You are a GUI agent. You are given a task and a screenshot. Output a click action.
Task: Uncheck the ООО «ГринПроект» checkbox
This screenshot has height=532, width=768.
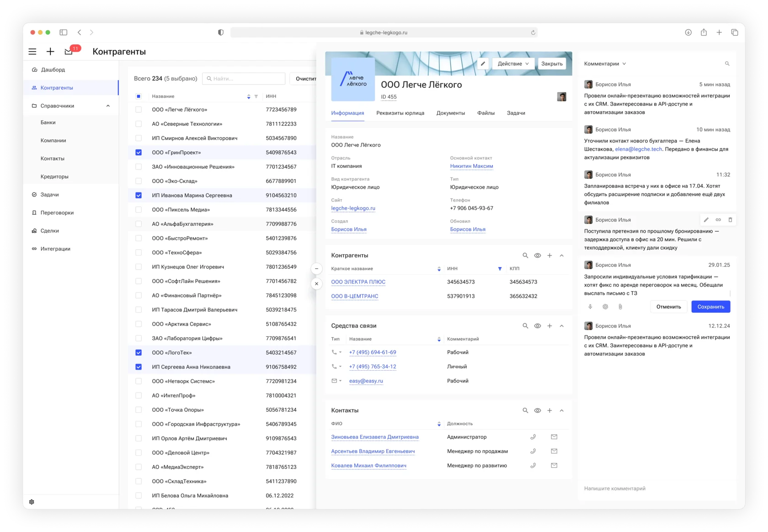[139, 153]
